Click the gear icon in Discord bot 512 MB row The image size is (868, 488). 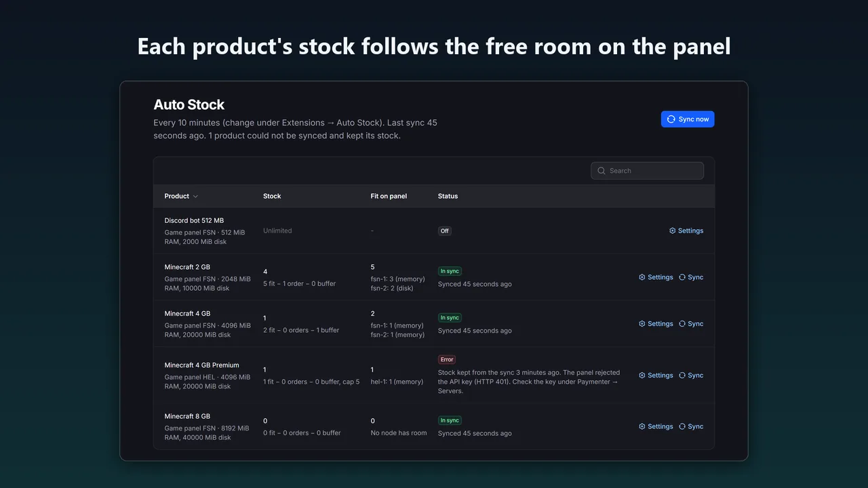coord(673,230)
